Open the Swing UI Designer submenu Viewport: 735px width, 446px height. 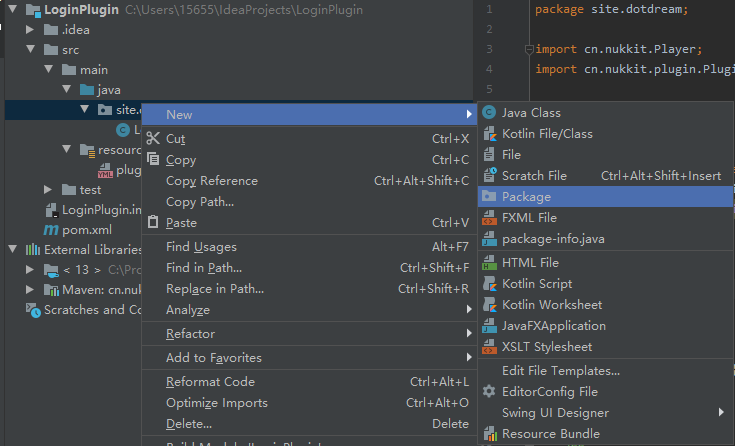coord(555,413)
